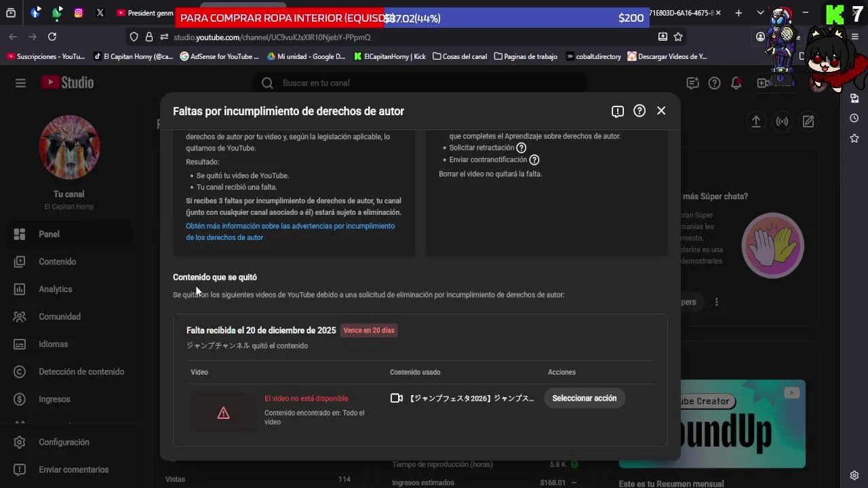Screen dimensions: 868x488
Task: Open the Instagram pinned tab
Action: click(79, 12)
